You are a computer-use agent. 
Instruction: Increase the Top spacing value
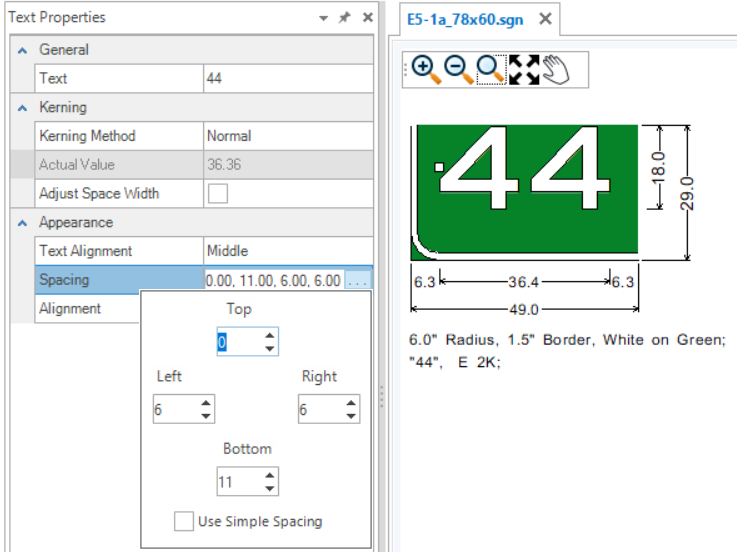pyautogui.click(x=269, y=335)
